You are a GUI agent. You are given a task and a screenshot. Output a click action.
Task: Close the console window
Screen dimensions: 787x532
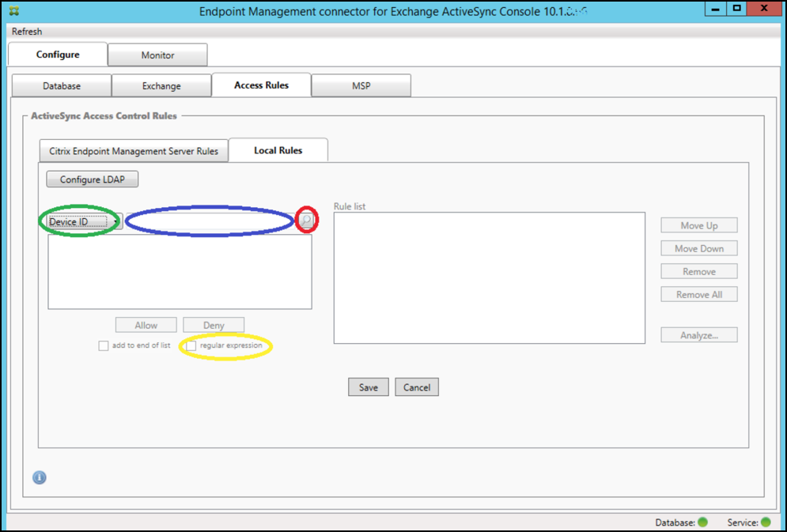(x=764, y=9)
